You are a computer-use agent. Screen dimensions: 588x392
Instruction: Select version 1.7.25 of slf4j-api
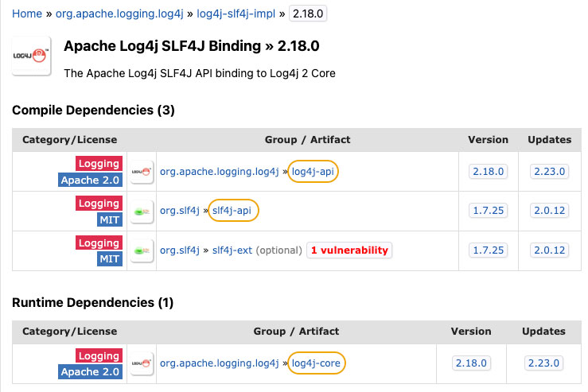click(x=489, y=211)
